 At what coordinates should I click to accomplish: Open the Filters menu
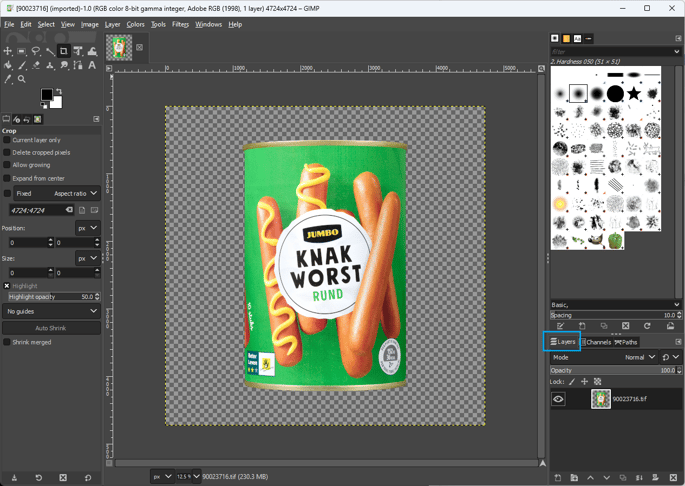point(180,24)
